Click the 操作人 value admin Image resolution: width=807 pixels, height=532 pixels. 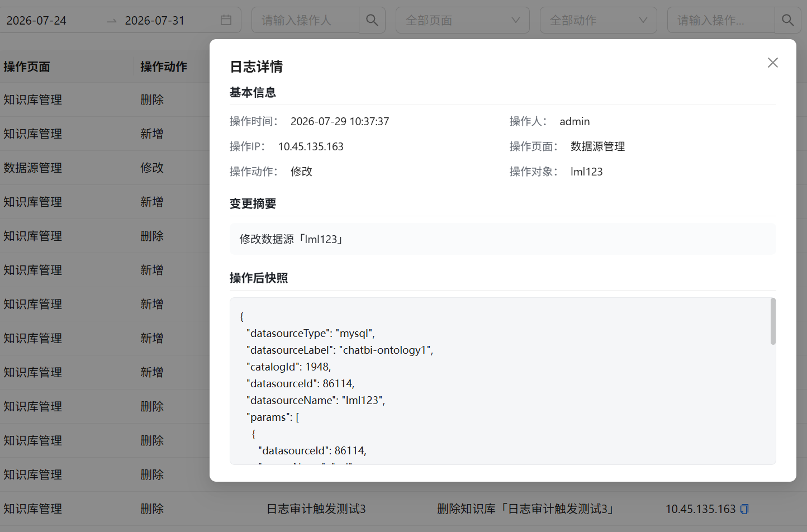click(575, 121)
